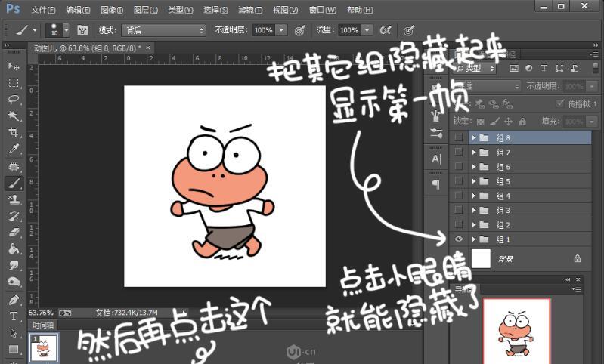
Task: Filter layers by shape layer icon
Action: [x=559, y=69]
